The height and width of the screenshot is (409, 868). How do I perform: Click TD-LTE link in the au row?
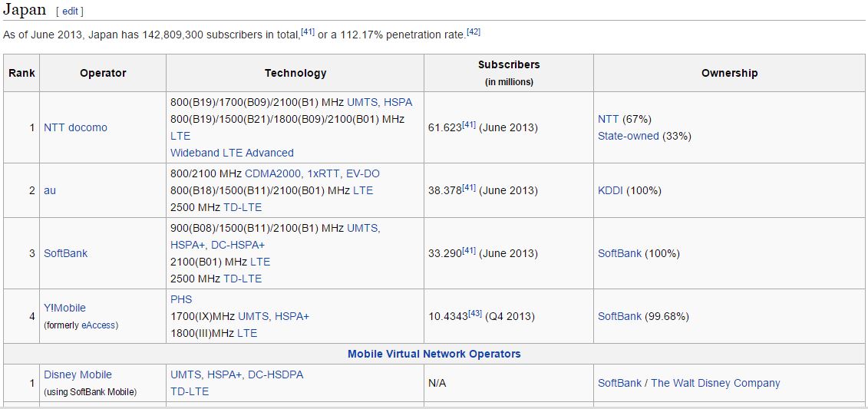click(x=243, y=207)
